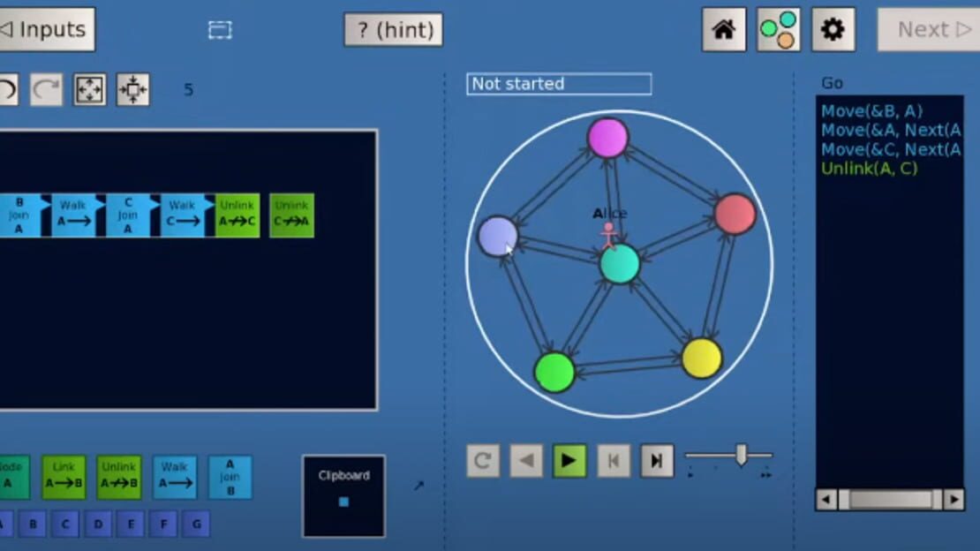Select the 'Unlink(A, C)' code line
This screenshot has width=980, height=551.
click(869, 169)
